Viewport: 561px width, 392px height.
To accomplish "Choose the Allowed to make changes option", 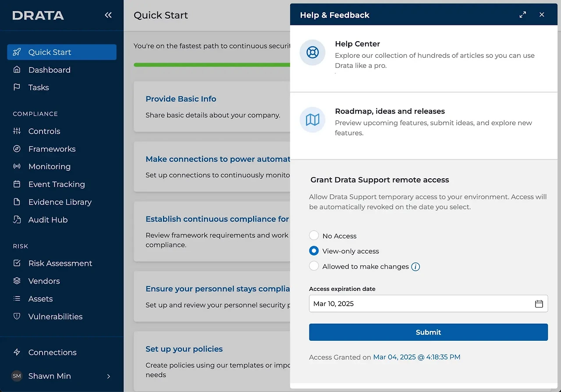I will pyautogui.click(x=314, y=266).
